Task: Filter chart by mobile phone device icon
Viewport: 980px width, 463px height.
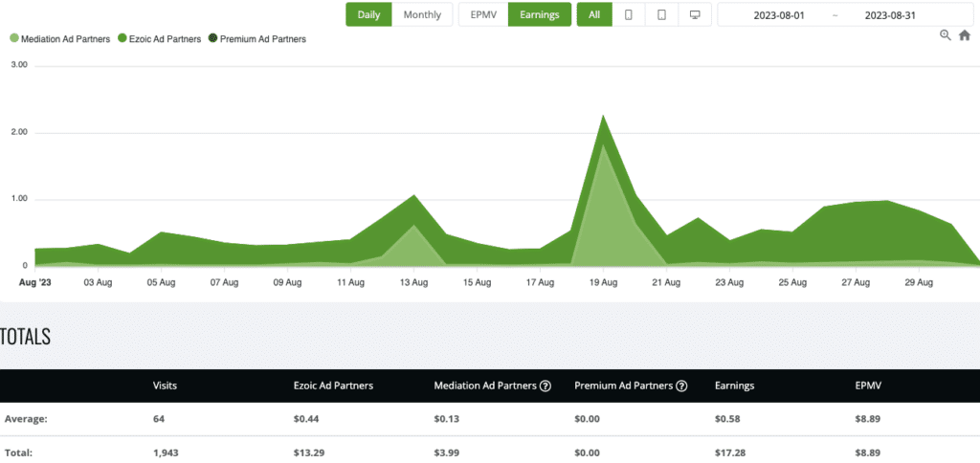Action: click(628, 15)
